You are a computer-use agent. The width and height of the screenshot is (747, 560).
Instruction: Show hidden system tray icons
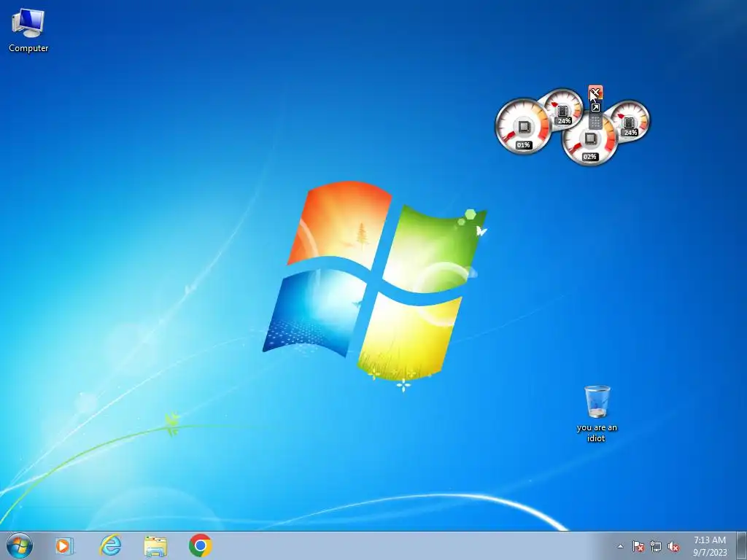click(x=620, y=546)
